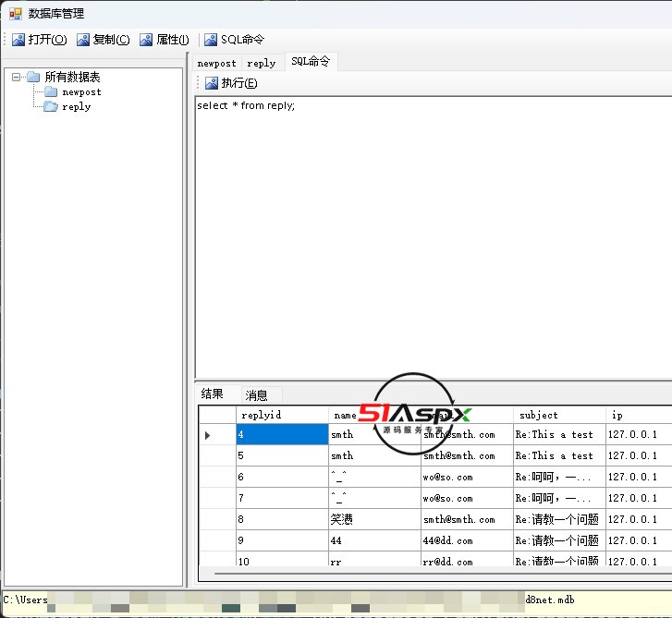
Task: Switch to the reply tab
Action: (262, 64)
